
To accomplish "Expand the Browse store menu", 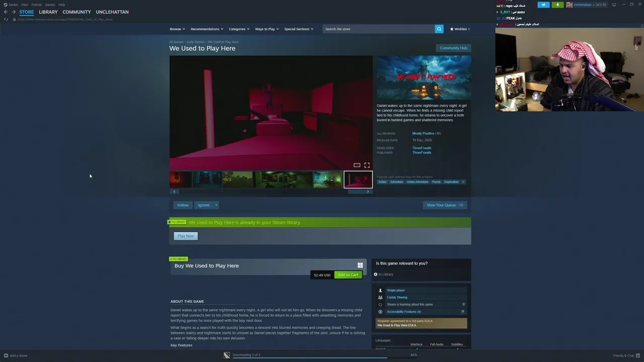I will click(x=177, y=29).
